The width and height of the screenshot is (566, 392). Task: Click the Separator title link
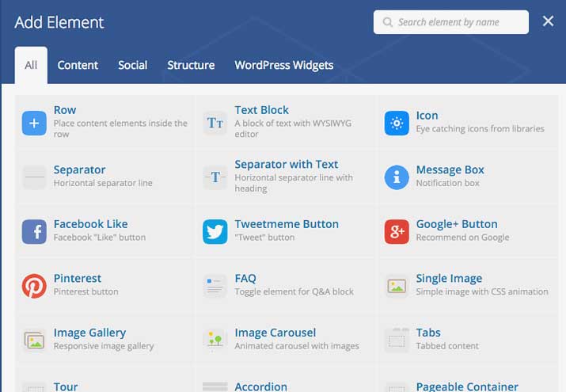click(x=79, y=169)
